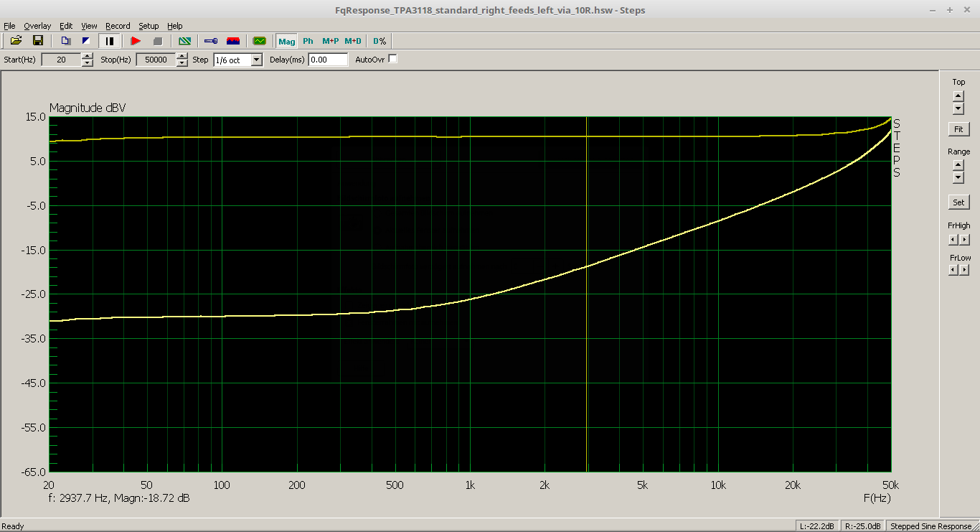
Task: Increase Start(Hz) with the up arrow
Action: 88,57
